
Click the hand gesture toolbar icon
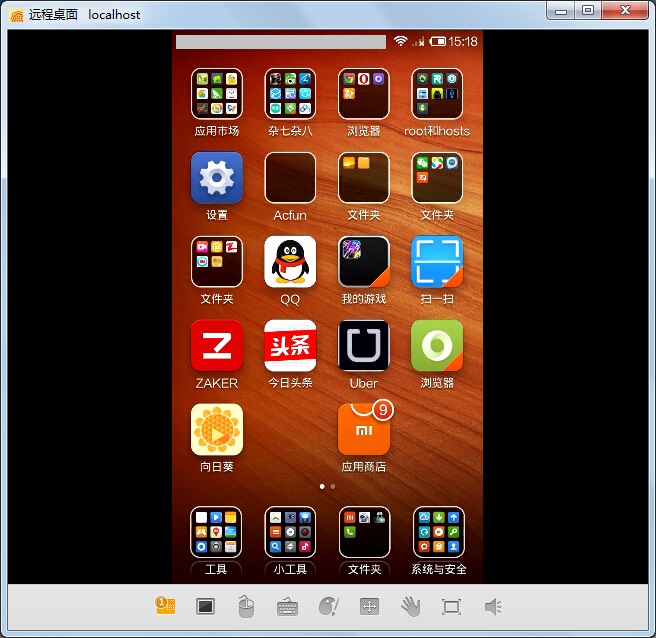(411, 607)
